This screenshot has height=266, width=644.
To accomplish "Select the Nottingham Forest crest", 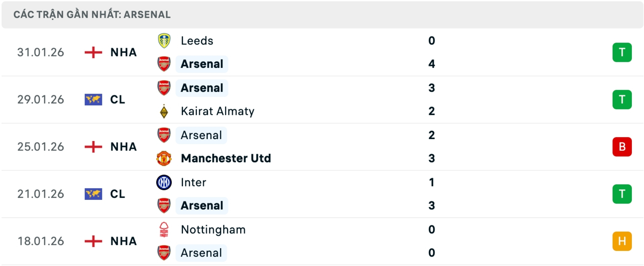I will coord(164,230).
